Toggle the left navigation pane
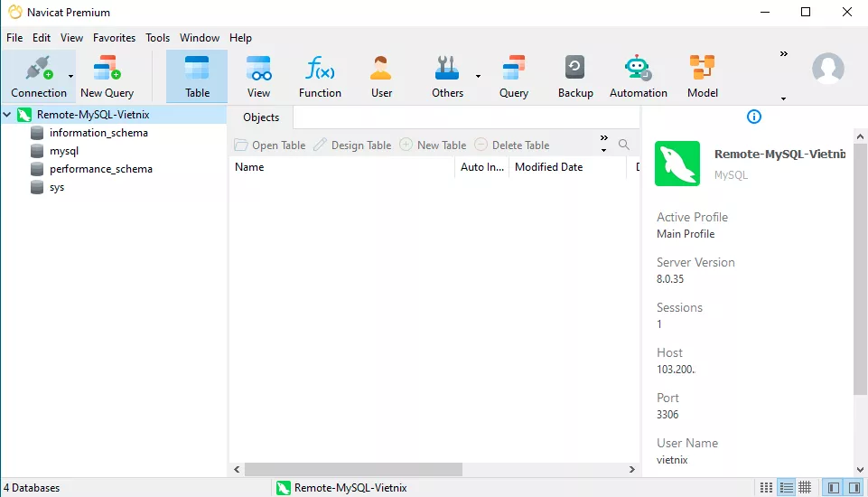Image resolution: width=868 pixels, height=497 pixels. 833,488
